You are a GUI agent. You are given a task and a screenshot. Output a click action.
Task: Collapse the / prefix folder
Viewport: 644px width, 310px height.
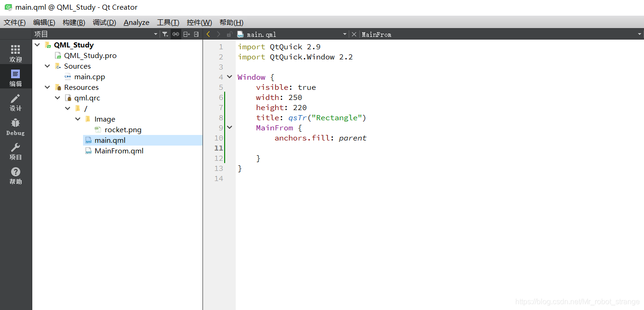(x=68, y=108)
